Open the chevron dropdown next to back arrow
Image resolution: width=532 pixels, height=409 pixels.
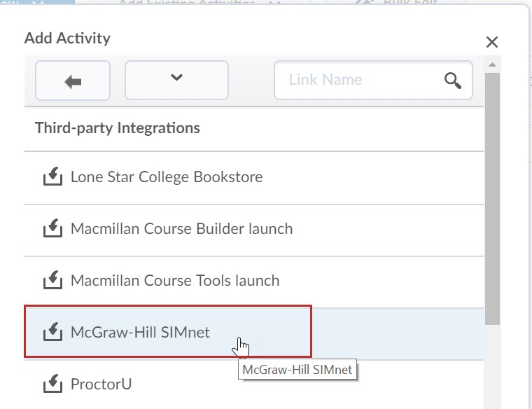point(176,79)
